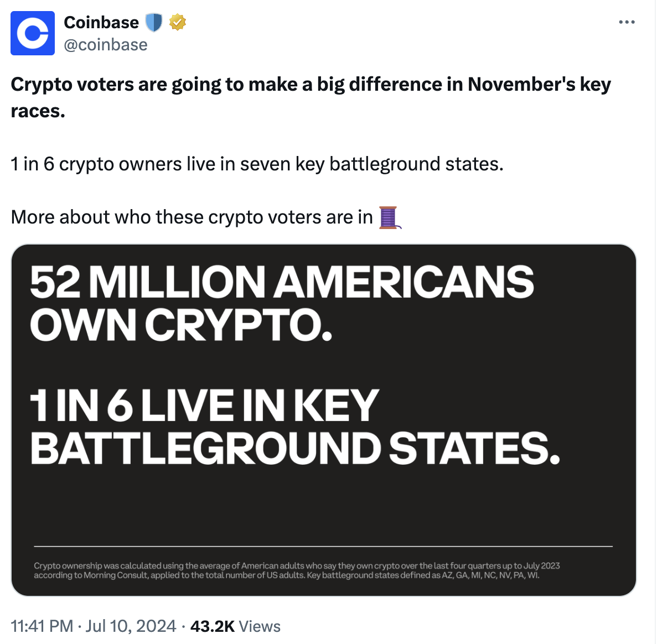
Task: Open the Coinbase display name link
Action: click(x=101, y=23)
